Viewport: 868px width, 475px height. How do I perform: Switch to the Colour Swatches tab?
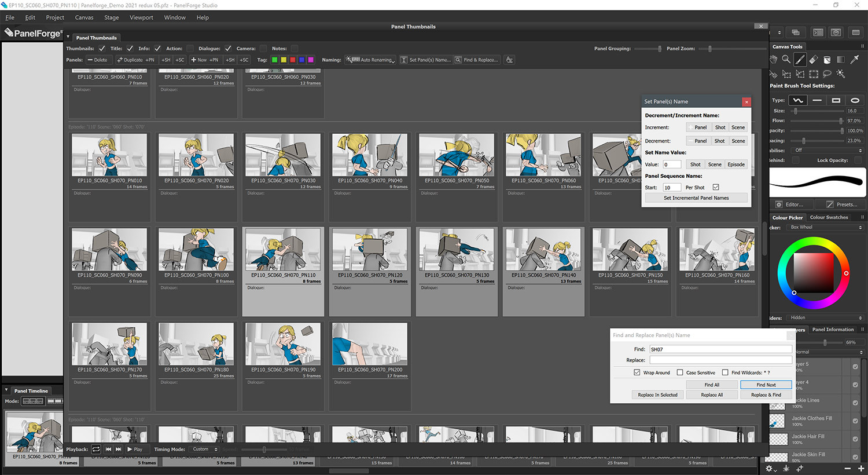[829, 217]
